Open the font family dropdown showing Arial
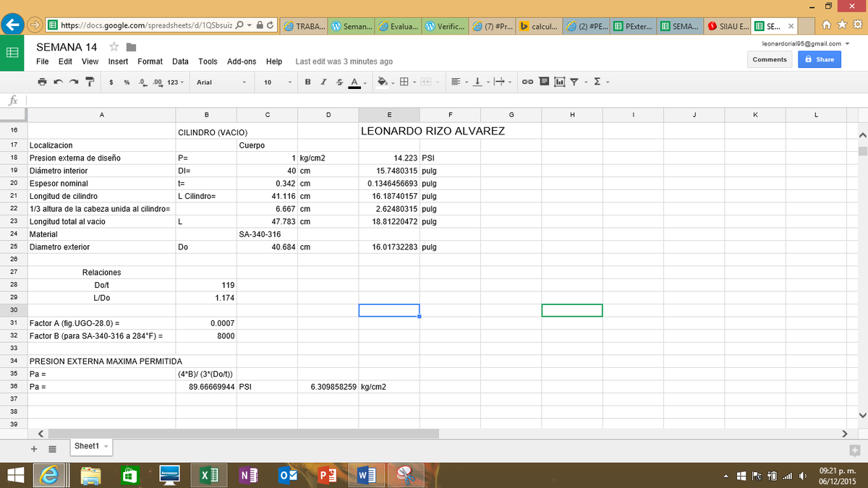The image size is (868, 488). 222,82
